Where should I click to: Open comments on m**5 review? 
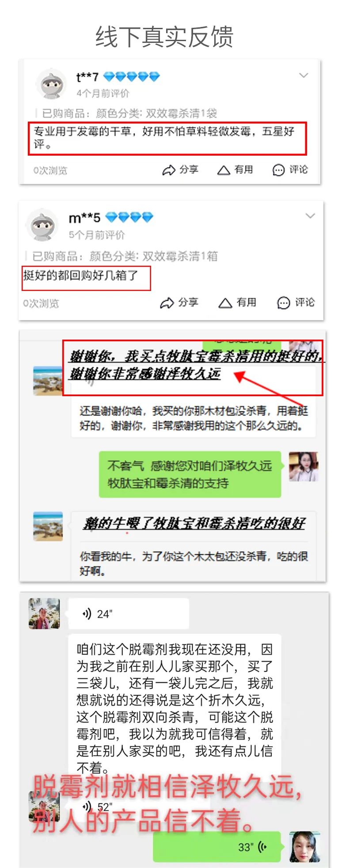pyautogui.click(x=296, y=302)
